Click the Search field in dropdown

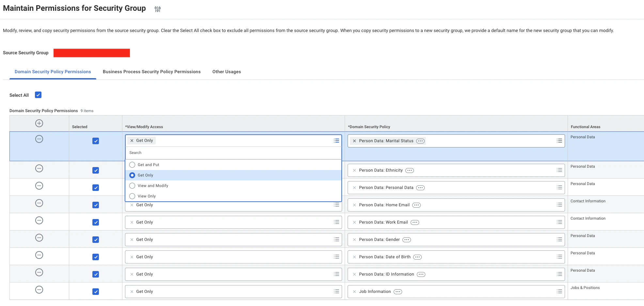click(x=233, y=153)
